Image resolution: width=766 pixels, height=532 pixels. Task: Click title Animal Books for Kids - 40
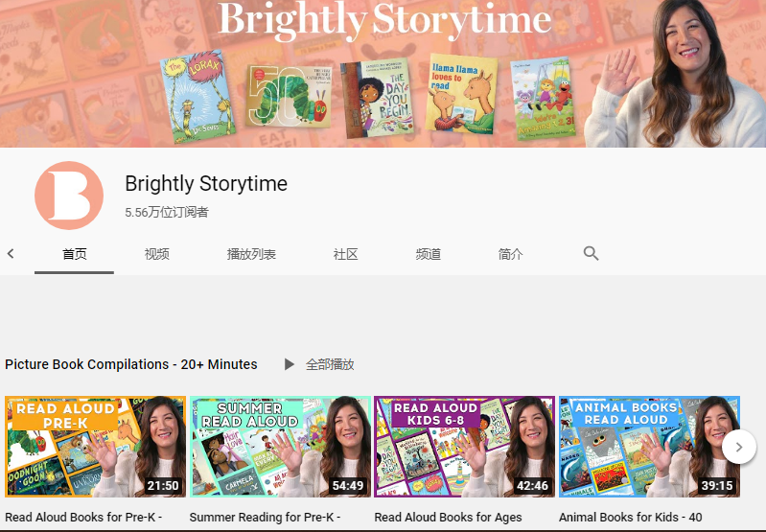(631, 518)
